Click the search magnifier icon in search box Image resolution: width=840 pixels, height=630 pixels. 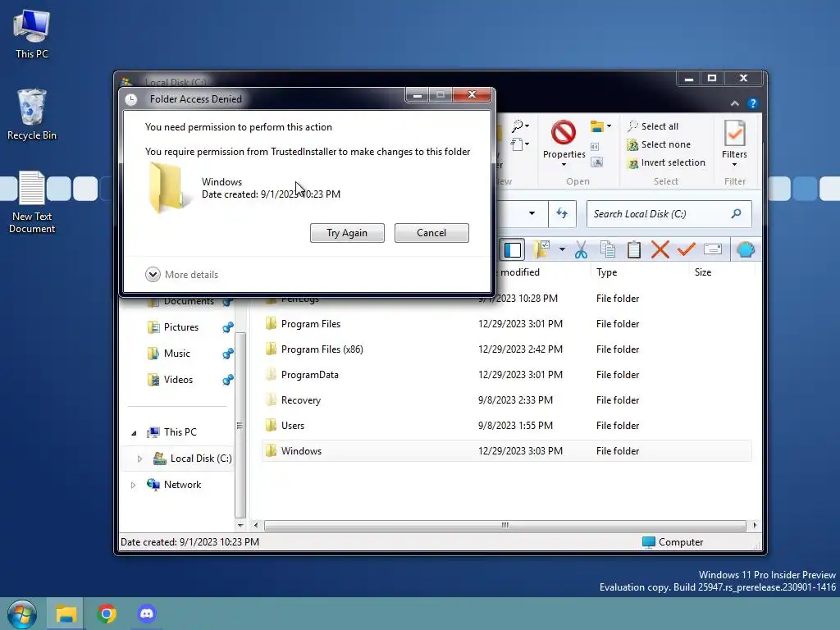736,214
